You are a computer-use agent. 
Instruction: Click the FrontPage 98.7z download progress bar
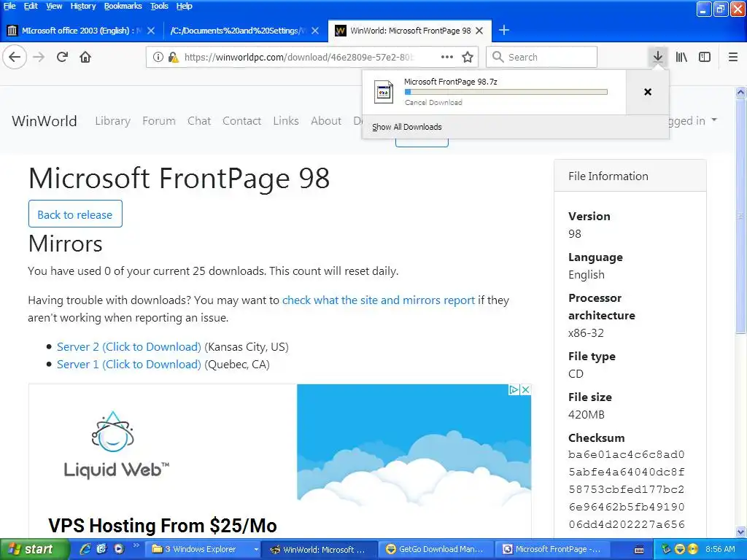[506, 92]
